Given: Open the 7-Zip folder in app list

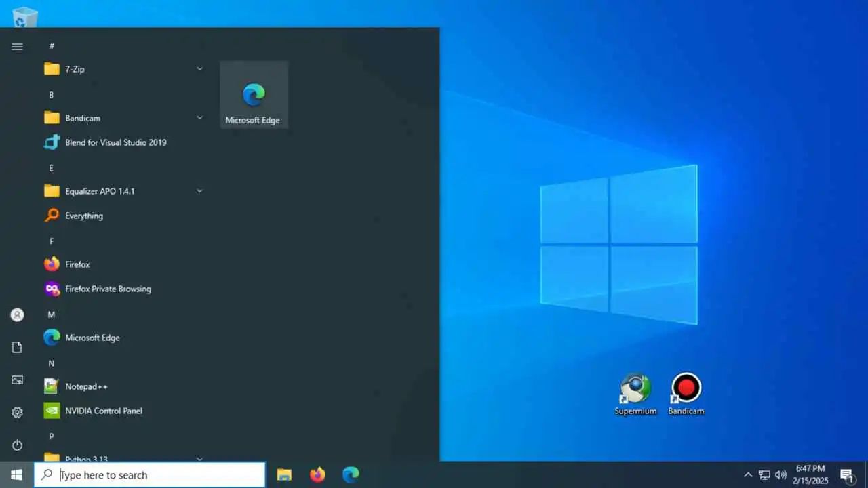Looking at the screenshot, I should pos(124,69).
